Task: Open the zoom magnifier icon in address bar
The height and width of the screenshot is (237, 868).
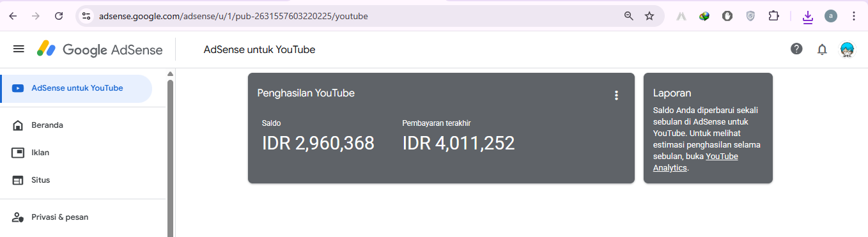Action: tap(629, 16)
